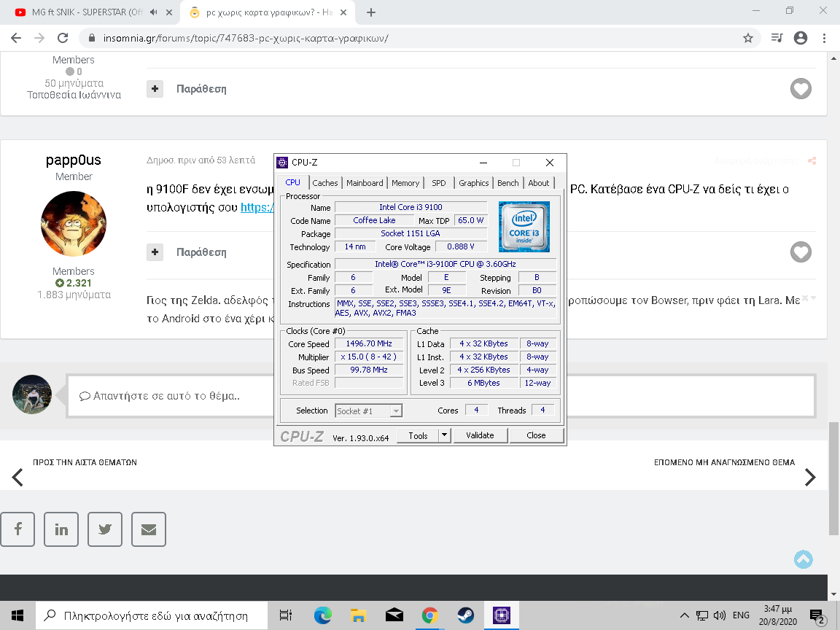Screen dimensions: 840x630
Task: Open the Mail app from the taskbar
Action: (394, 615)
